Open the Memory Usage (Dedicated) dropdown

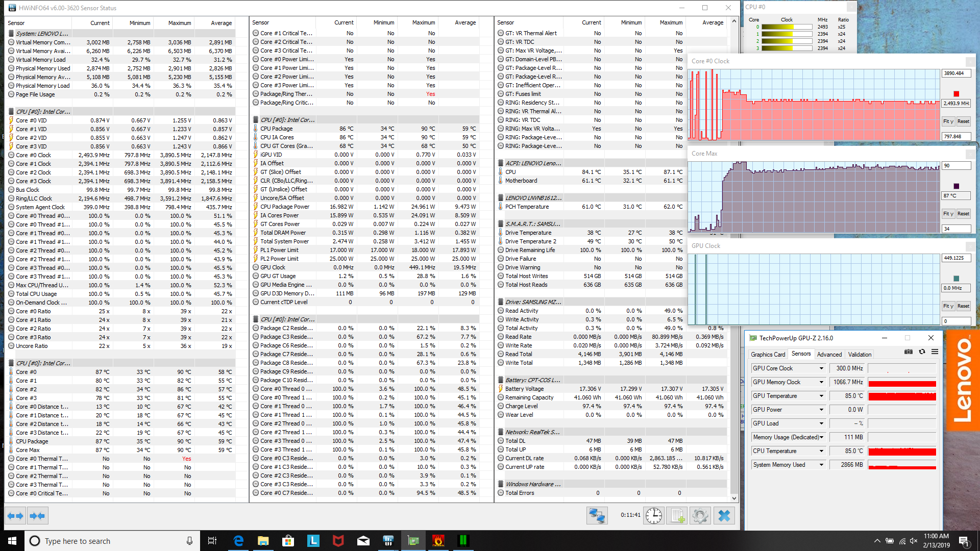pyautogui.click(x=821, y=437)
